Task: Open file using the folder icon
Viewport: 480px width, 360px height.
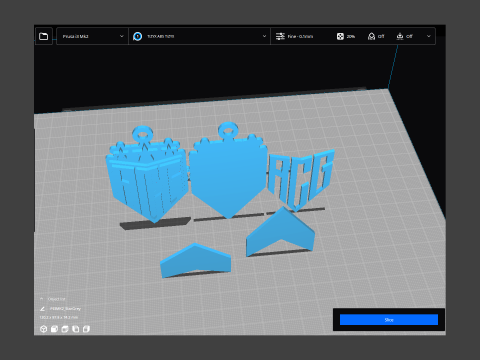Action: 44,36
